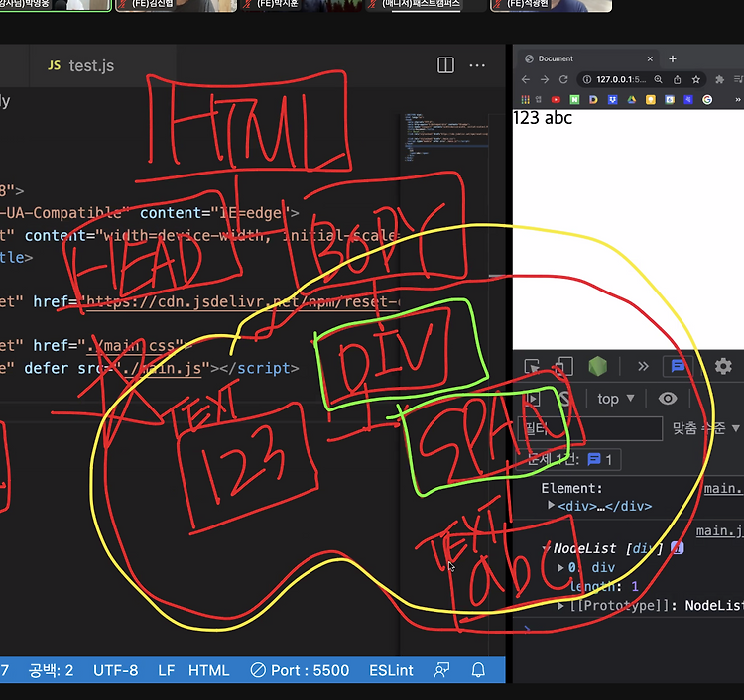Clear the console
Image resolution: width=744 pixels, height=700 pixels.
click(x=563, y=399)
